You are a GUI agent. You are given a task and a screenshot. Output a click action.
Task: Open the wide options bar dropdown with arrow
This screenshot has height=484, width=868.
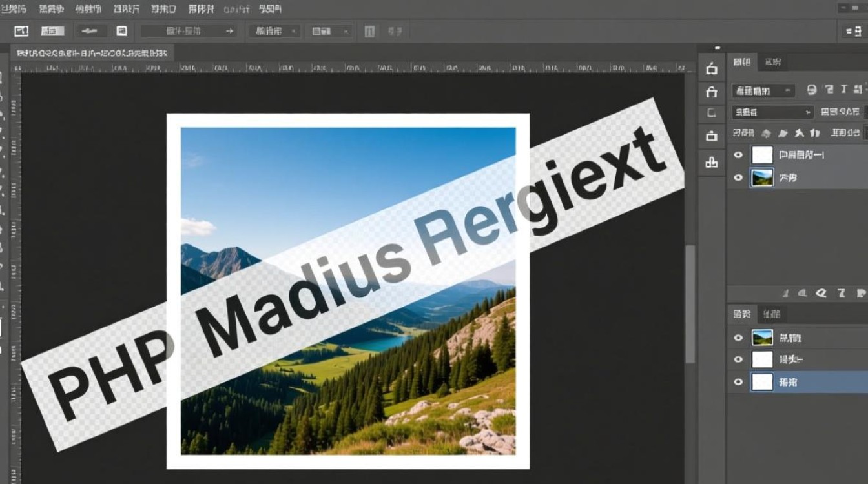click(x=189, y=31)
